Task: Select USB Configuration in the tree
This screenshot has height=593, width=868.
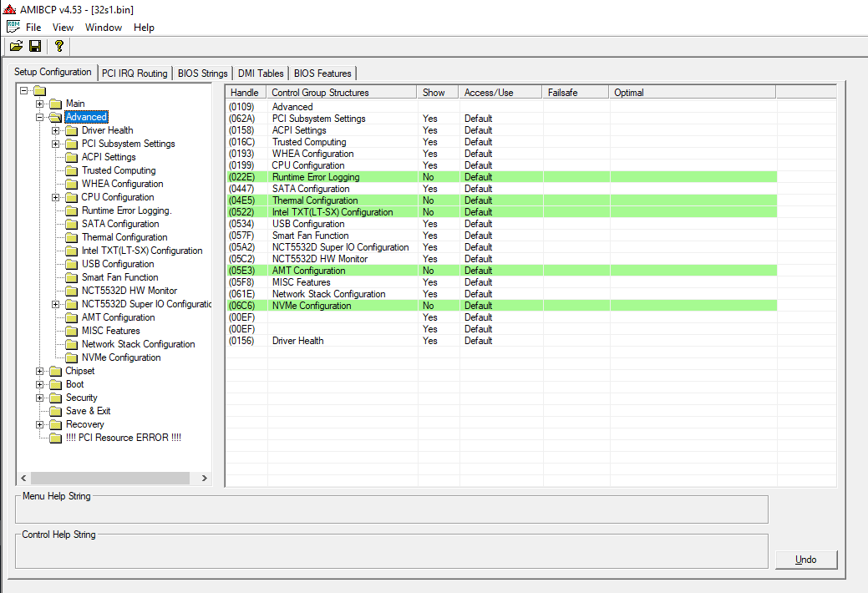Action: click(x=118, y=264)
